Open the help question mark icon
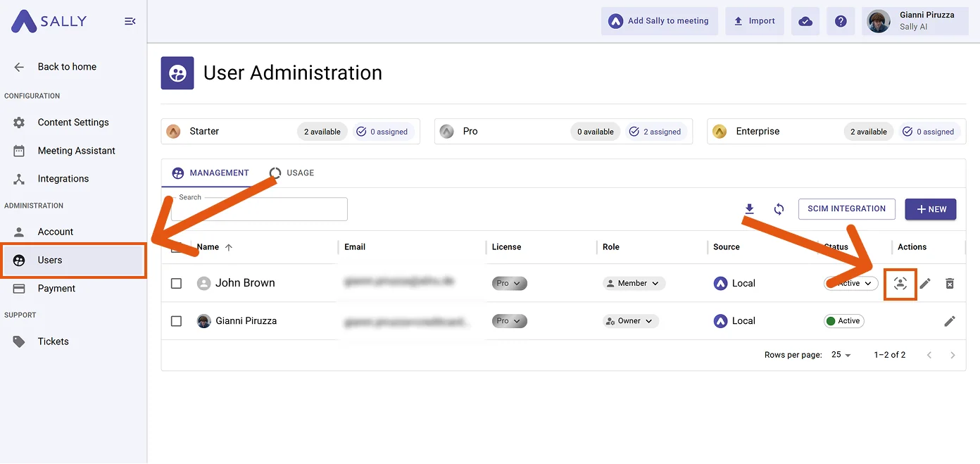 tap(841, 21)
